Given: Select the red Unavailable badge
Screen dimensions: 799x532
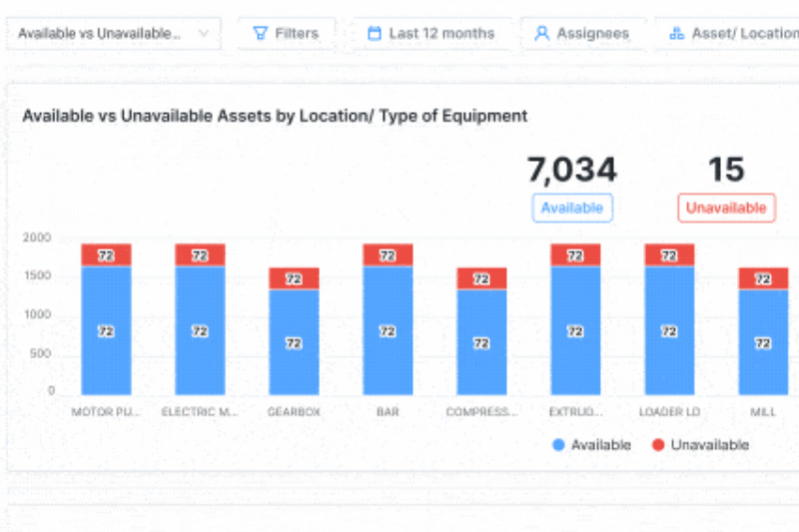Looking at the screenshot, I should 726,208.
